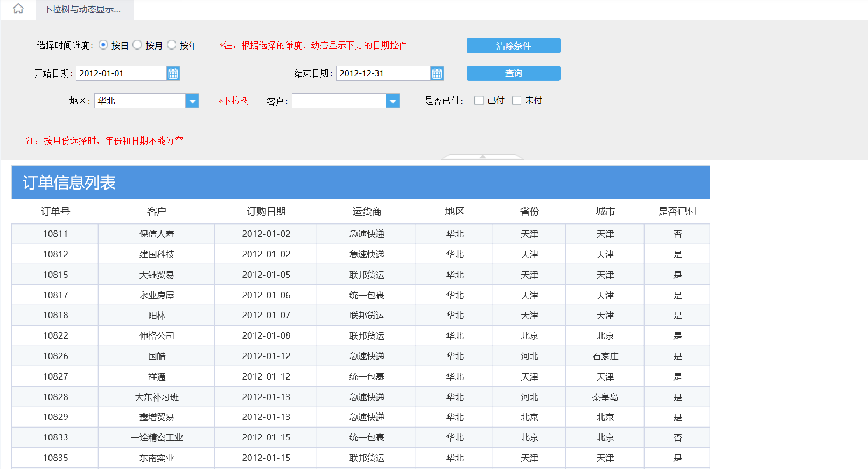Click the 客户 column header
The width and height of the screenshot is (868, 469).
point(157,212)
